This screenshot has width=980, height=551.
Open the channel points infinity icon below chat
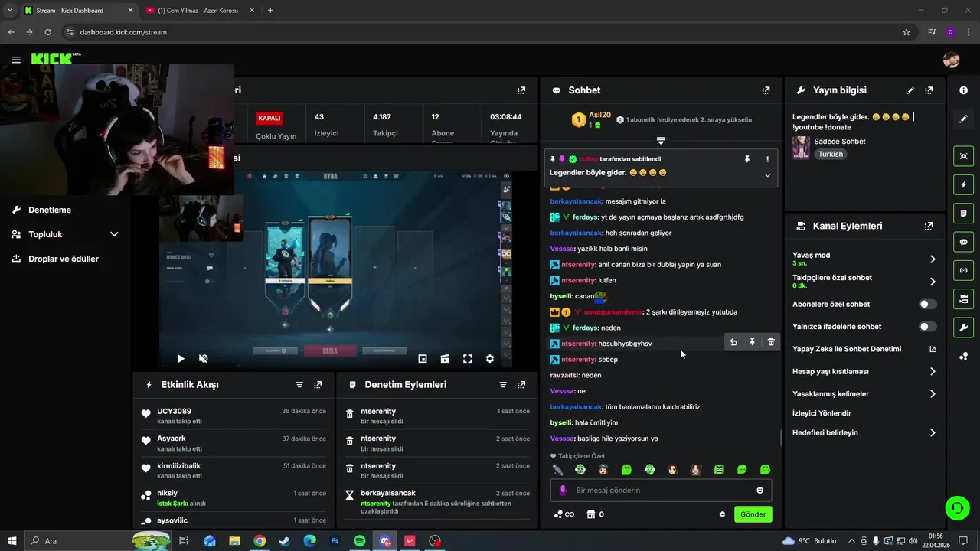[x=564, y=514]
